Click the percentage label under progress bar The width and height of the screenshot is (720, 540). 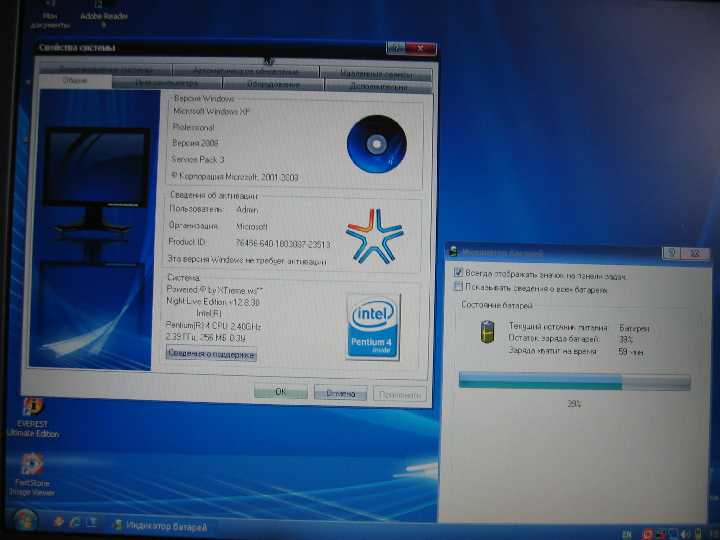(x=574, y=404)
